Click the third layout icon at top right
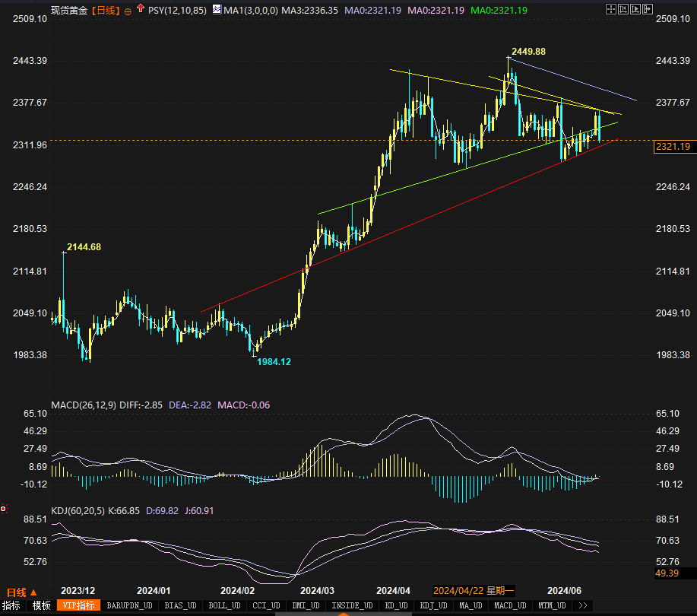The width and height of the screenshot is (697, 616). [x=635, y=9]
